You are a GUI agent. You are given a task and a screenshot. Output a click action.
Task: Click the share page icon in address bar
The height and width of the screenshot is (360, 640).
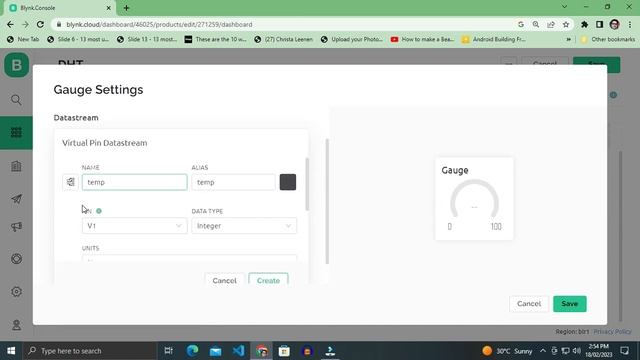point(551,24)
